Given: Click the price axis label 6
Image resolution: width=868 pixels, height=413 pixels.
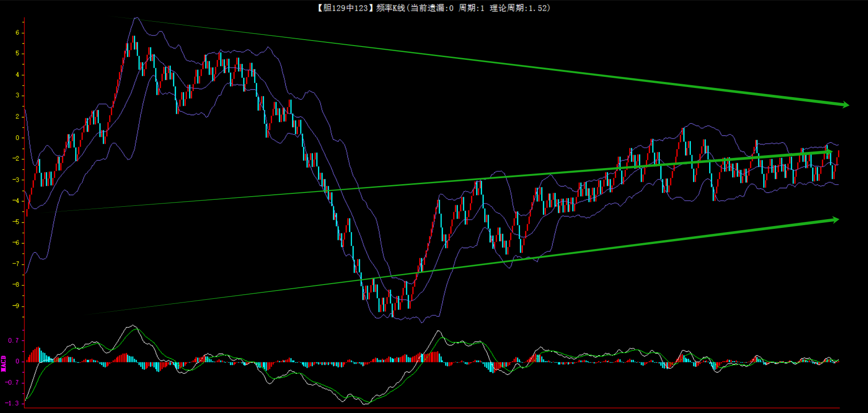Looking at the screenshot, I should tap(17, 33).
